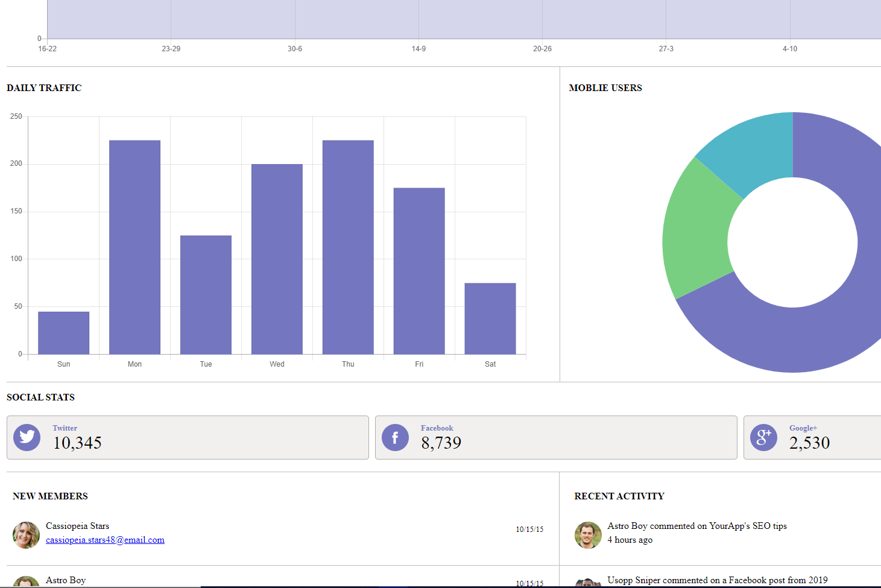Click the RECENT ACTIVITY heading
Image resolution: width=881 pixels, height=588 pixels.
(x=619, y=496)
